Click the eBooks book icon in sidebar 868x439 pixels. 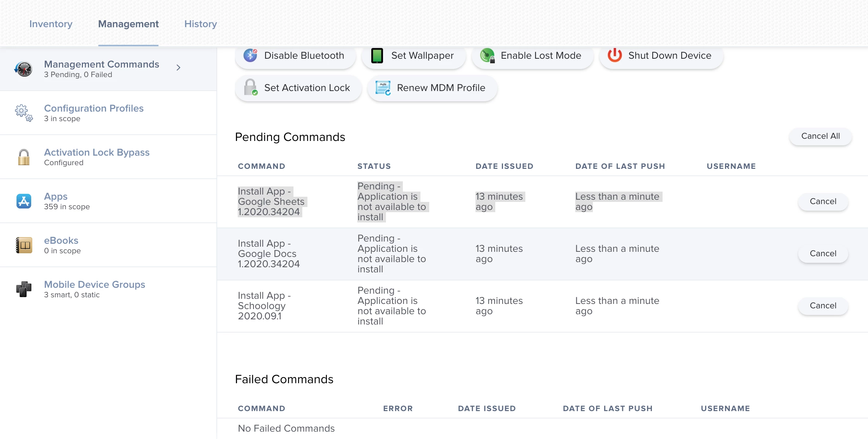24,245
